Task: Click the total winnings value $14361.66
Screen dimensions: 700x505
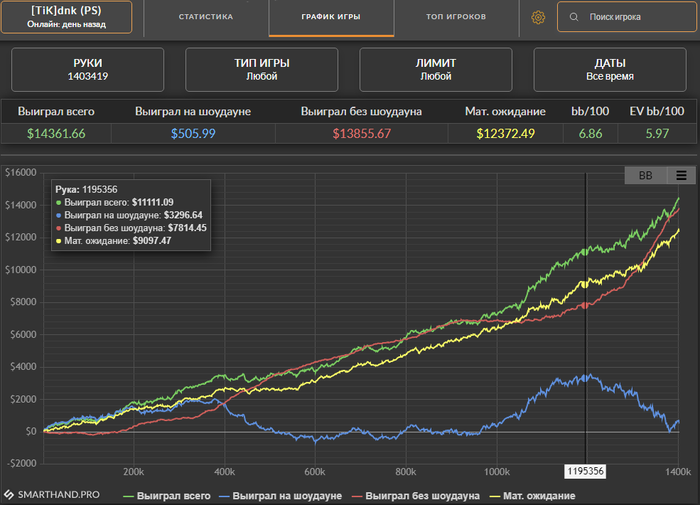Action: tap(56, 134)
